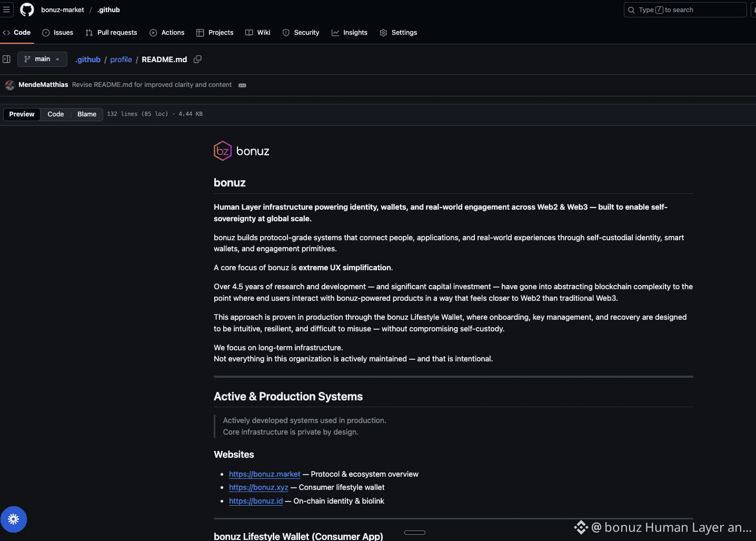Open the Actions tab
This screenshot has width=756, height=541.
[167, 33]
